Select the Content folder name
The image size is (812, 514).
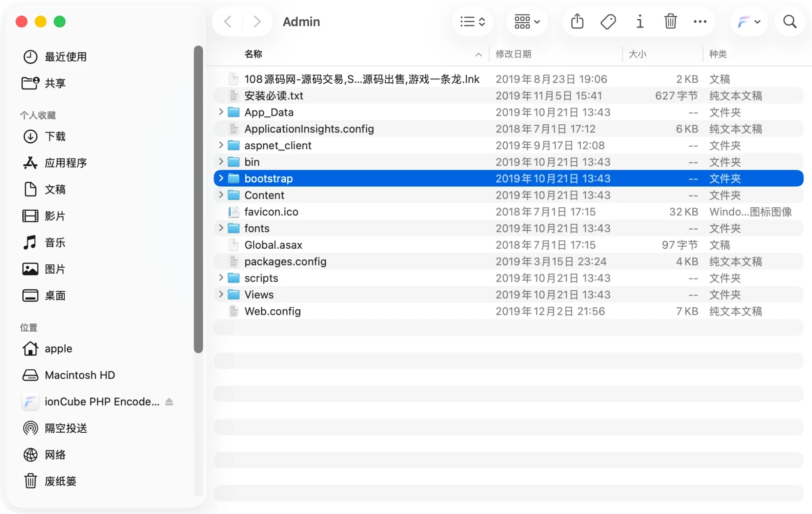[264, 195]
